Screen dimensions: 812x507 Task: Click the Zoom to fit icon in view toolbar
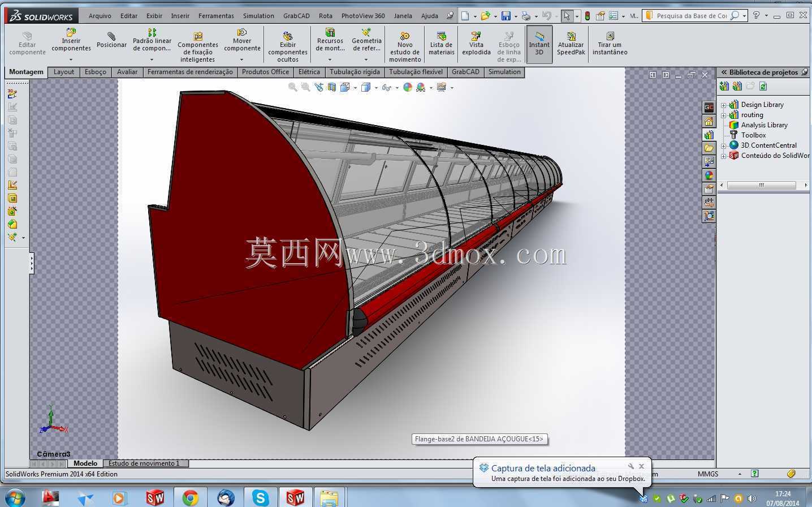(x=292, y=87)
